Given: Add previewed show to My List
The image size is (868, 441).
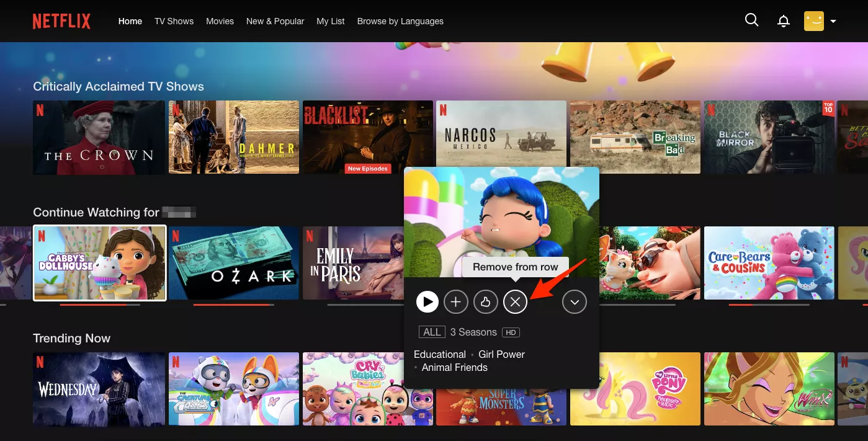Looking at the screenshot, I should click(456, 302).
